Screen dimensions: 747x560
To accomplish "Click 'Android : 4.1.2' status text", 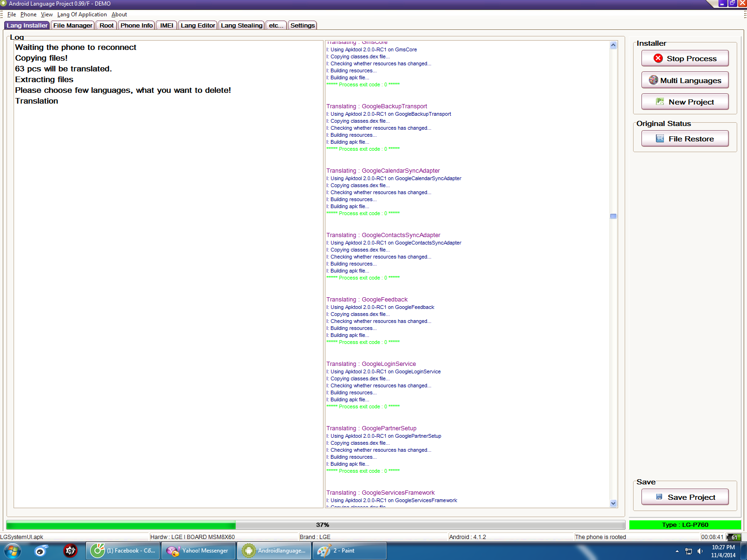I will (x=467, y=537).
